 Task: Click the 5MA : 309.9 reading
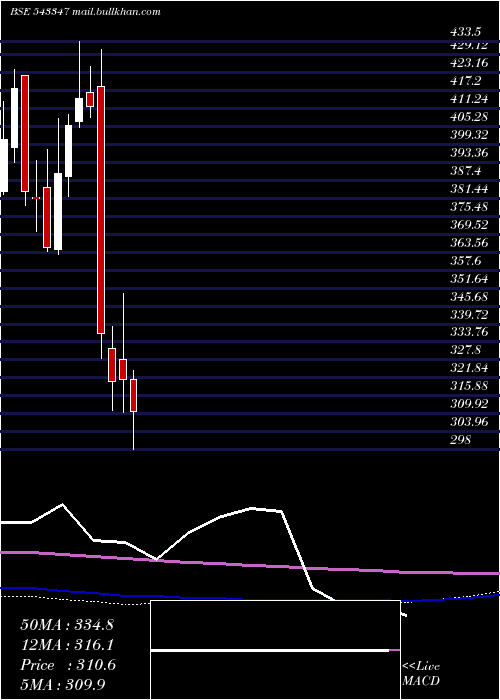click(63, 685)
